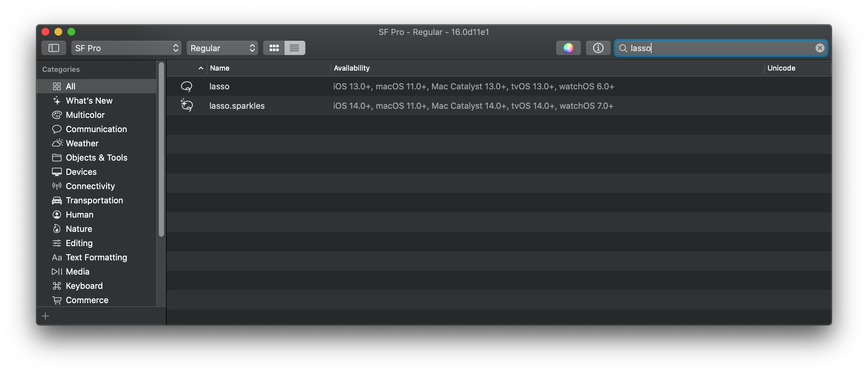Open the Regular weight dropdown
Screen dimensions: 868x373
pos(222,48)
